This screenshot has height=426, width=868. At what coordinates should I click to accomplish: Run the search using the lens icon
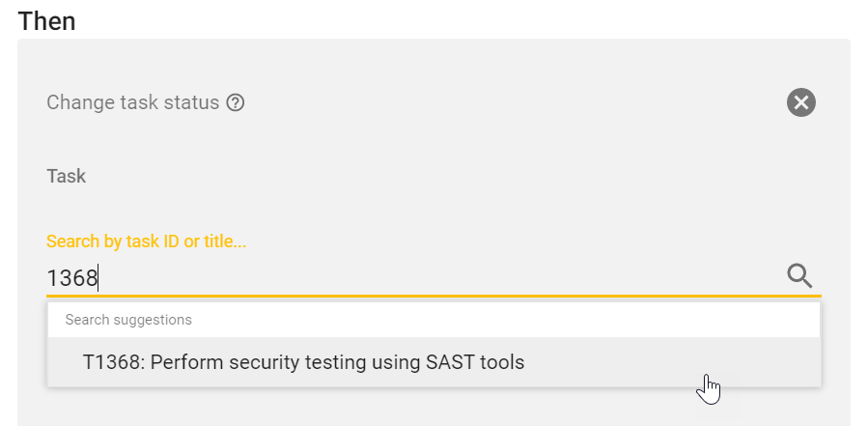coord(799,276)
